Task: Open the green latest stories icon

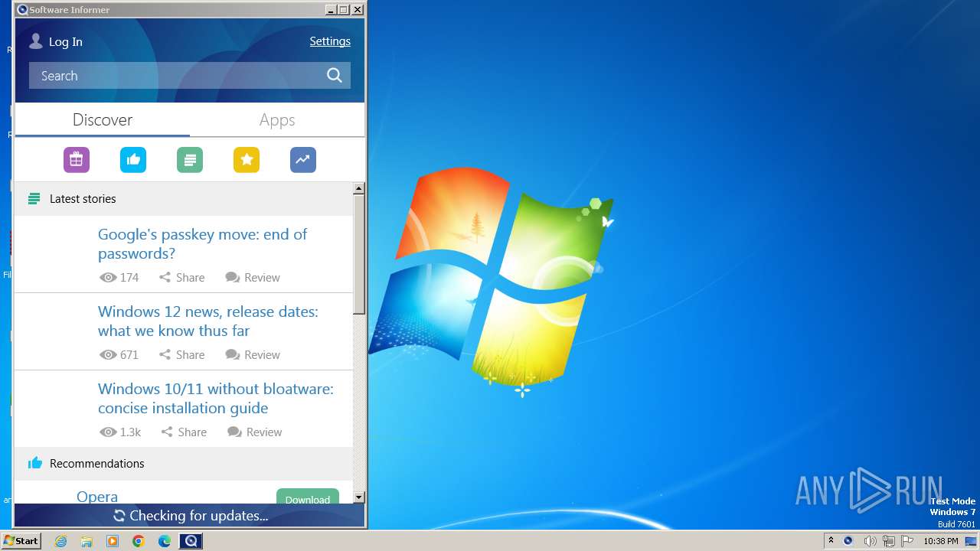Action: click(190, 160)
